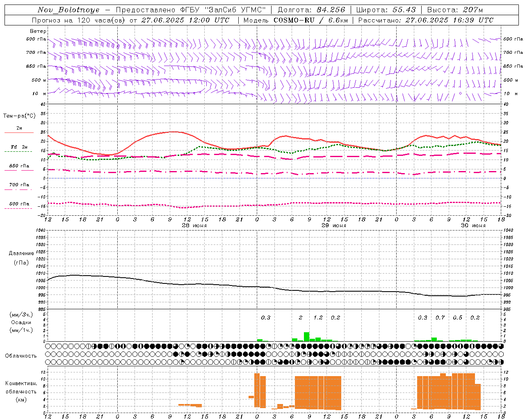Click the (мм/1ч.) hourly precipitation unit label
The width and height of the screenshot is (525, 420).
21,330
